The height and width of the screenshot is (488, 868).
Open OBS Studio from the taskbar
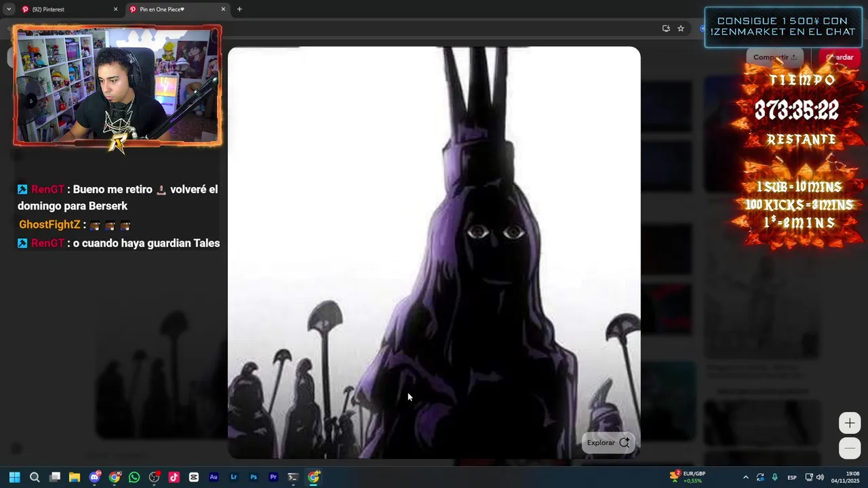pos(155,477)
